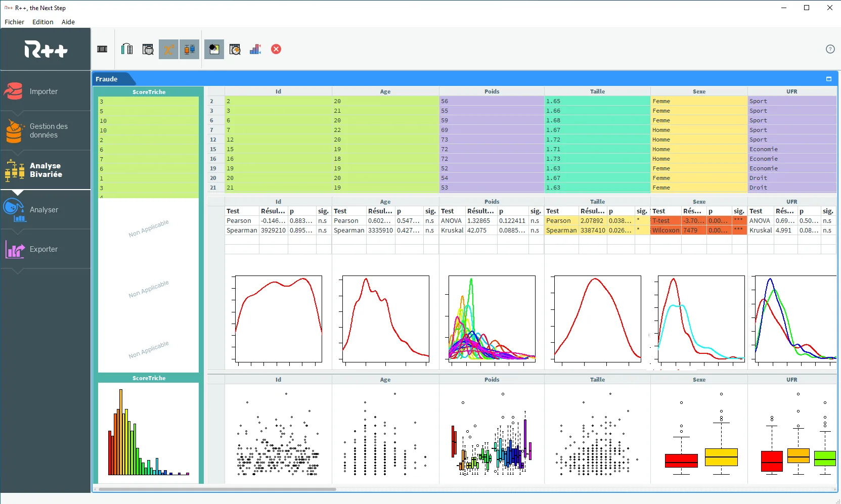Click the horizontal scrollbar at bottom
841x504 pixels.
pyautogui.click(x=217, y=489)
